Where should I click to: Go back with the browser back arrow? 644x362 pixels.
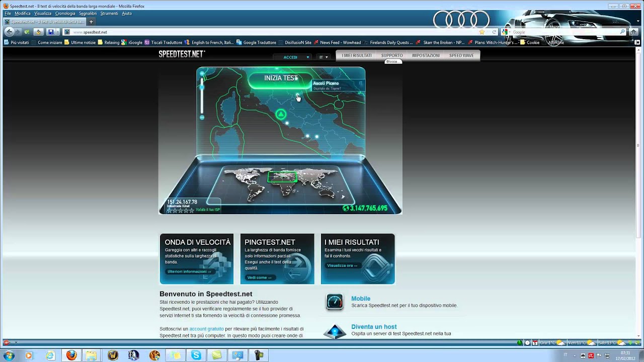[9, 32]
